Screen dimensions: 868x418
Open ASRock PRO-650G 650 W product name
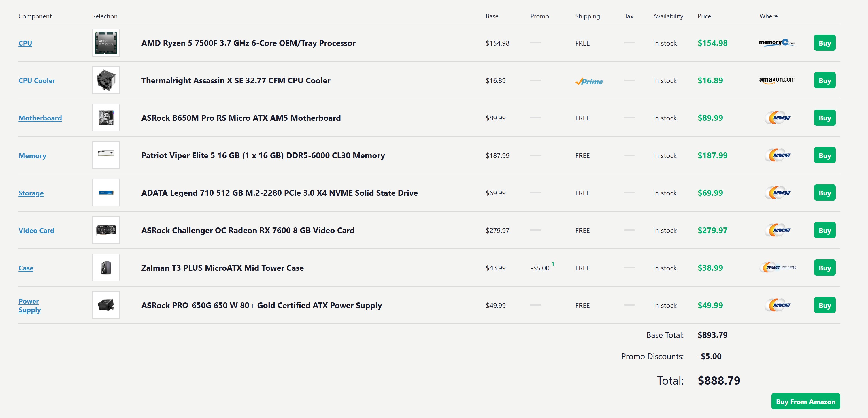coord(261,305)
